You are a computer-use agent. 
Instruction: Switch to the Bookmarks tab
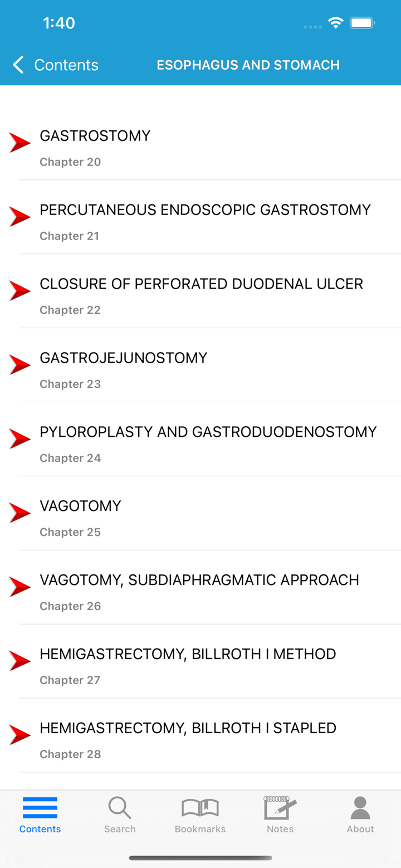point(199,815)
